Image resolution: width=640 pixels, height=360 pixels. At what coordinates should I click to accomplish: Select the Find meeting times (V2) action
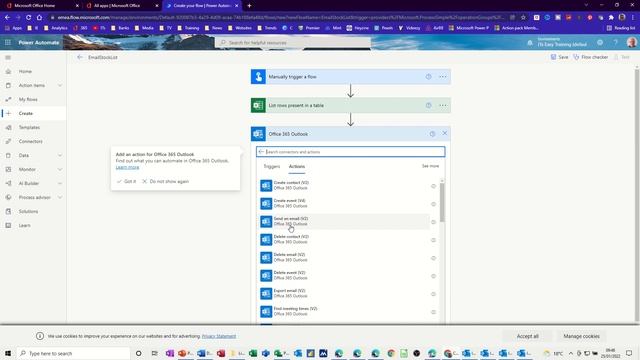(344, 311)
